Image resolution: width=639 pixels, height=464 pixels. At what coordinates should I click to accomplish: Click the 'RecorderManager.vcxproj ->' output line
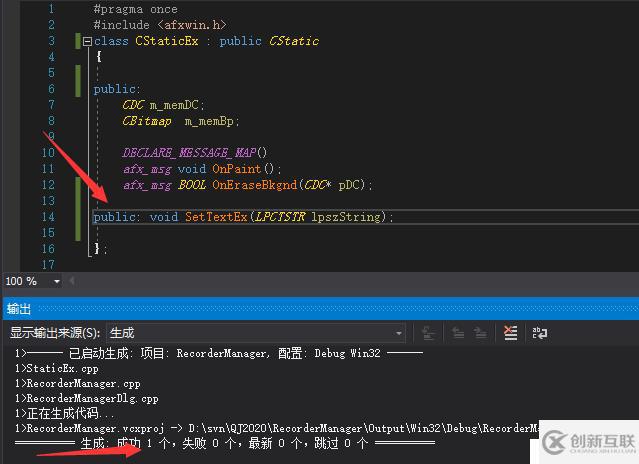point(277,429)
